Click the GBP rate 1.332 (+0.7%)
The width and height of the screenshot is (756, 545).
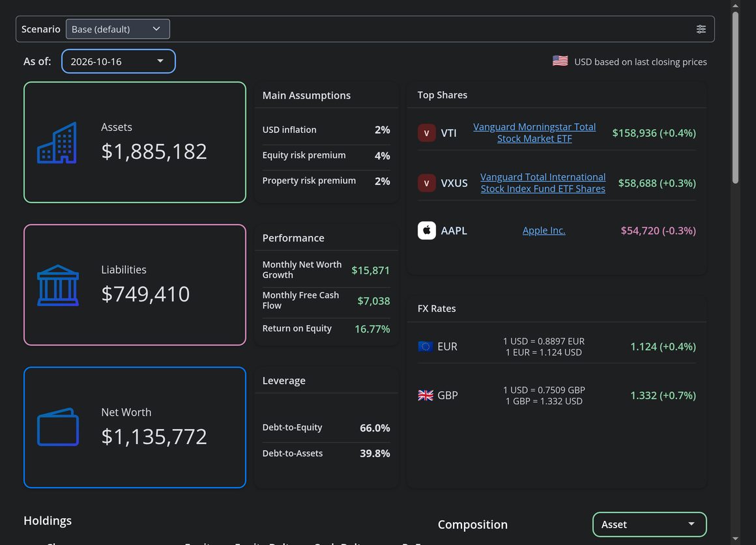[663, 395]
